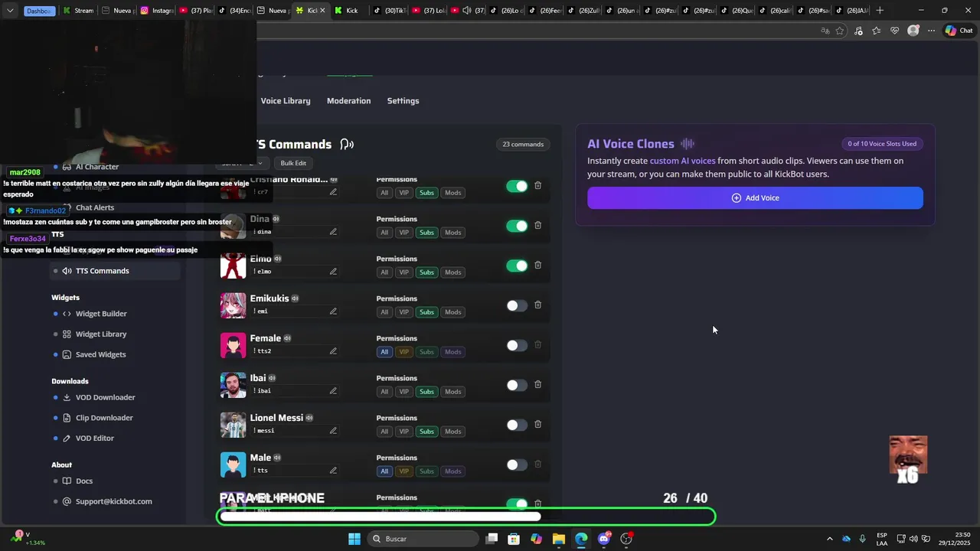Open Widget Builder in the sidebar
980x551 pixels.
tap(101, 314)
